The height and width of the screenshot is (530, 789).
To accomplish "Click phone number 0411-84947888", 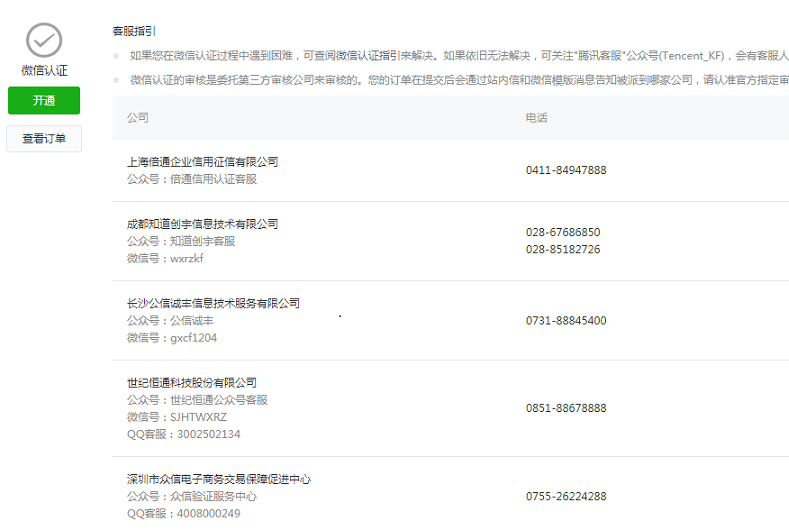I will point(566,170).
